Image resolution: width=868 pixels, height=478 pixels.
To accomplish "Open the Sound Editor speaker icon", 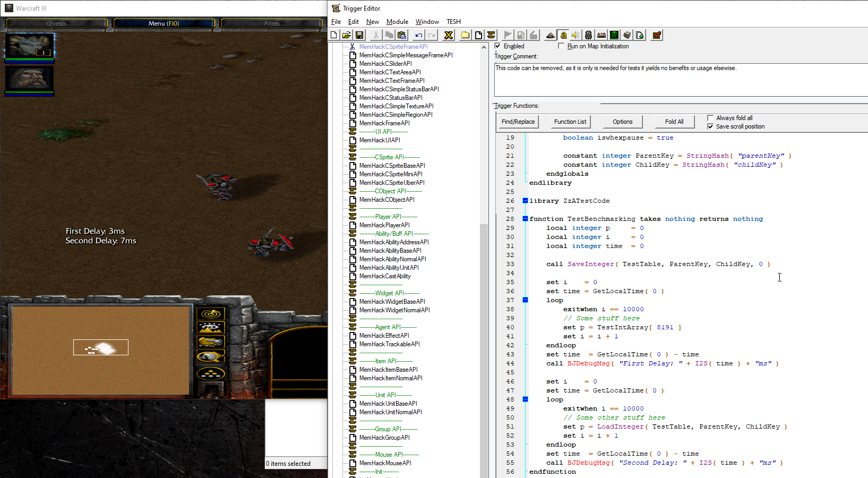I will click(x=575, y=35).
